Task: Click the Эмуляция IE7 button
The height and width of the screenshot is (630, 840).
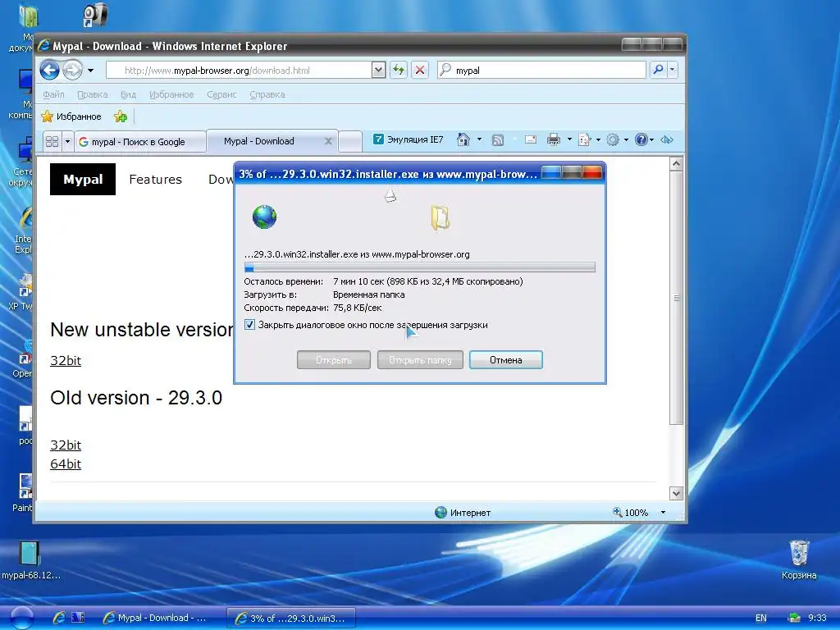Action: click(409, 139)
